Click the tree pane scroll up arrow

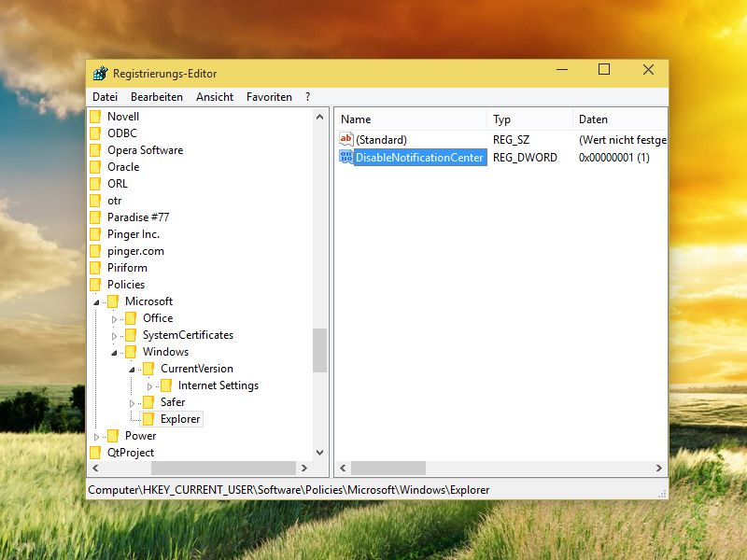point(319,117)
